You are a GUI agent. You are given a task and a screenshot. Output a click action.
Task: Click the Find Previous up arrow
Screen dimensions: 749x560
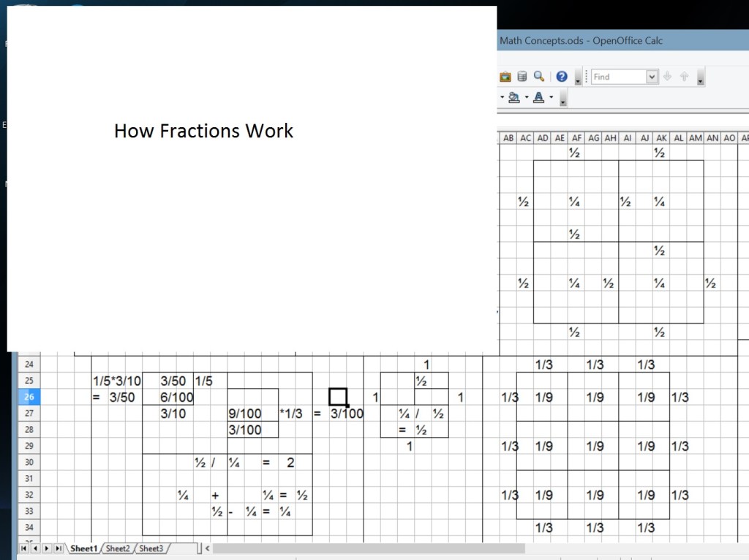pos(685,77)
